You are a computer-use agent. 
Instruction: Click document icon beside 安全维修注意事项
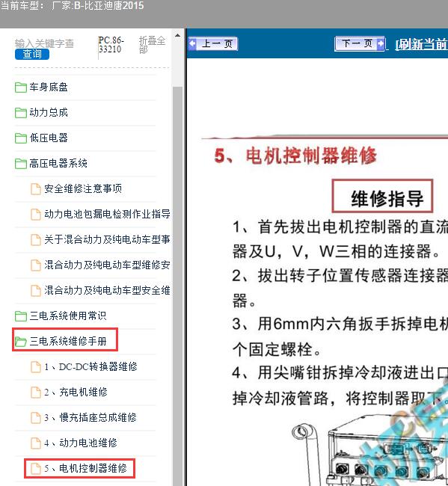(36, 189)
